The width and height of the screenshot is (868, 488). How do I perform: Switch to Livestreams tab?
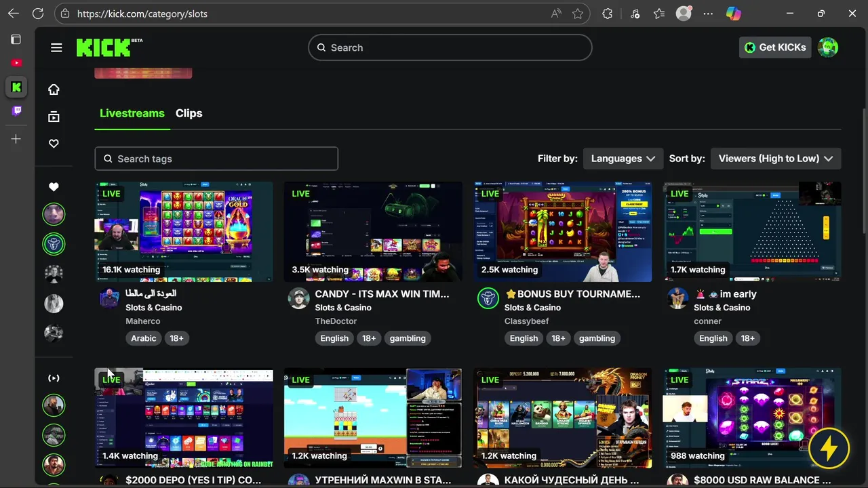132,113
